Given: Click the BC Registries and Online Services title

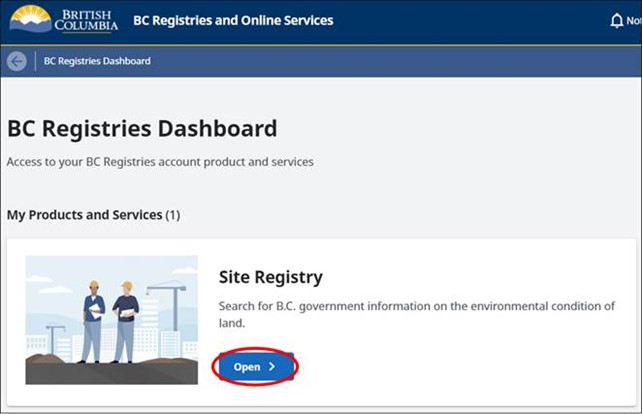Looking at the screenshot, I should pyautogui.click(x=233, y=20).
